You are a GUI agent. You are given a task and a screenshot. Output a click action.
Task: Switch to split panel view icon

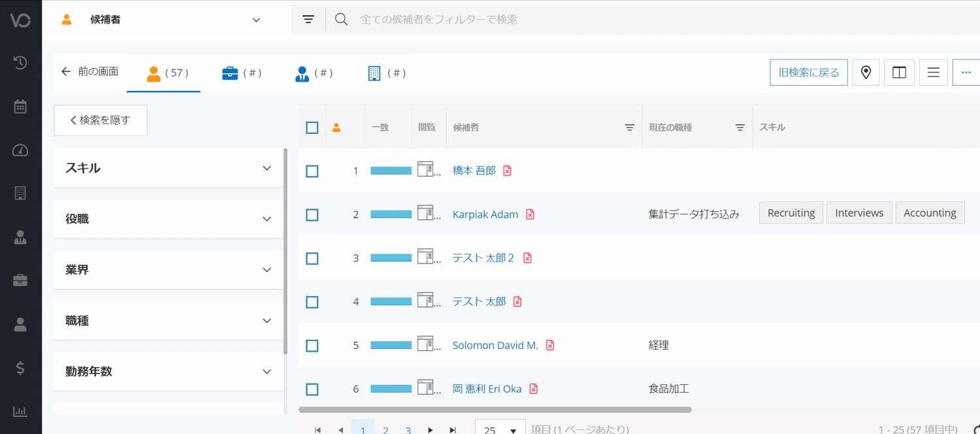899,73
